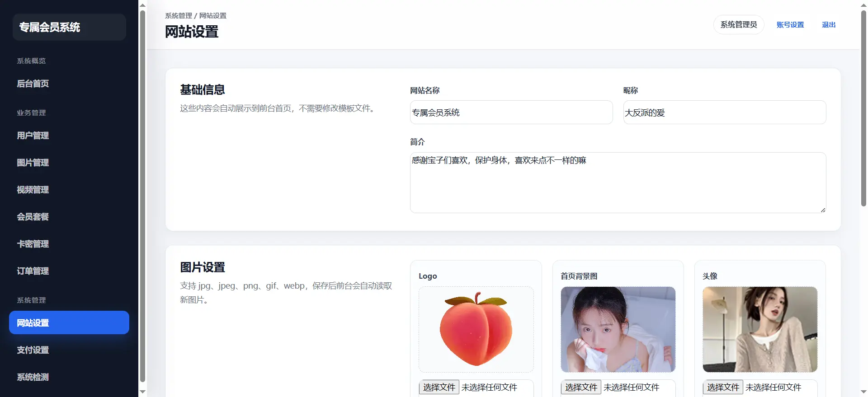Image resolution: width=868 pixels, height=397 pixels.
Task: Click the 专属会员系统 brand title in the sidebar
Action: (x=50, y=27)
